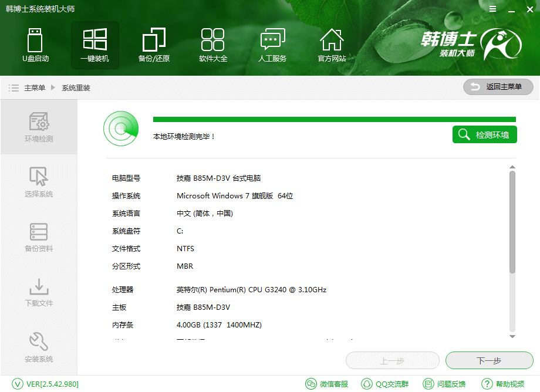
Task: Click the MBR partition value
Action: click(185, 266)
